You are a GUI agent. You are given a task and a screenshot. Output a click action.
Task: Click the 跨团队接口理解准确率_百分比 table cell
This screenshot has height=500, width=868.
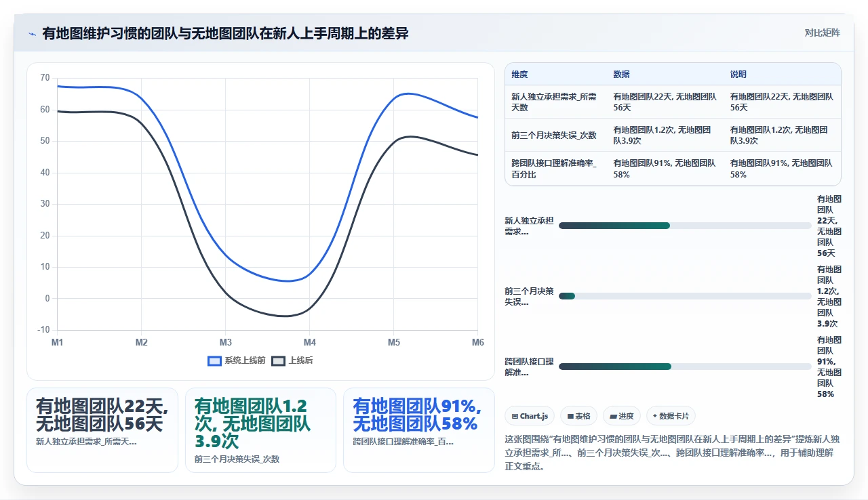(x=555, y=169)
